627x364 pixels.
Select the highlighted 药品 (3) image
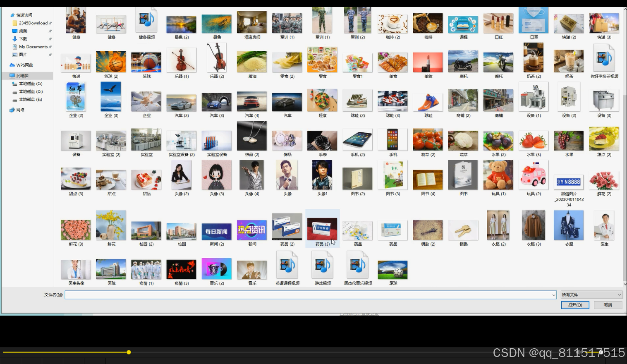[322, 230]
